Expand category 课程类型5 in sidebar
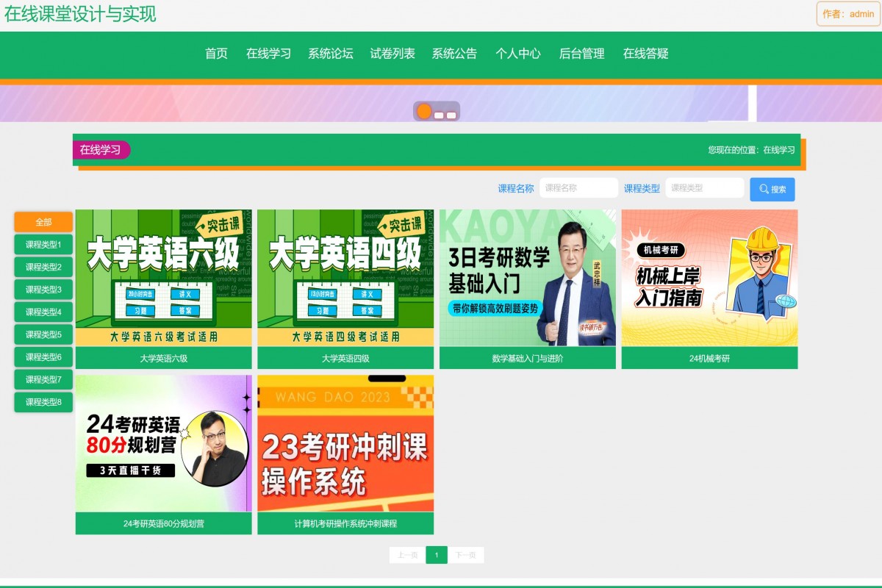Image resolution: width=882 pixels, height=588 pixels. 41,334
